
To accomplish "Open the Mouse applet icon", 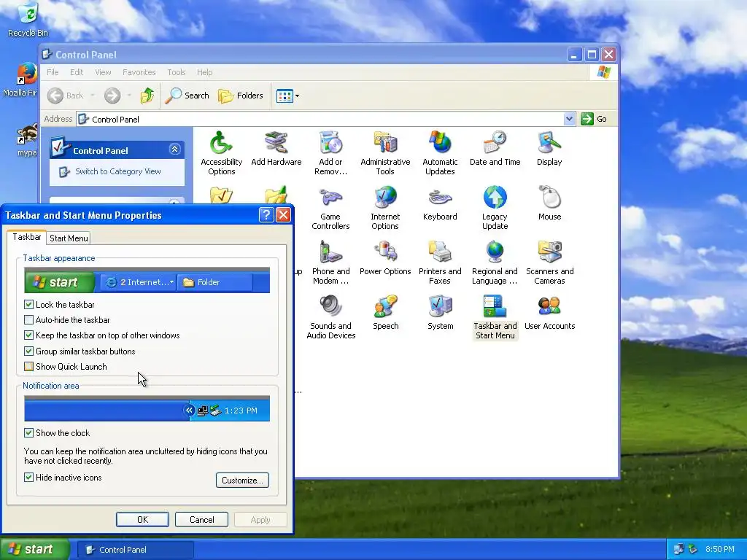I will click(549, 204).
